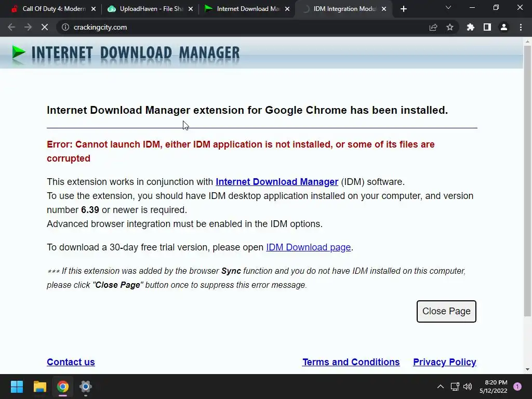This screenshot has width=532, height=399.
Task: Click the Chrome icon in the taskbar
Action: tap(62, 387)
